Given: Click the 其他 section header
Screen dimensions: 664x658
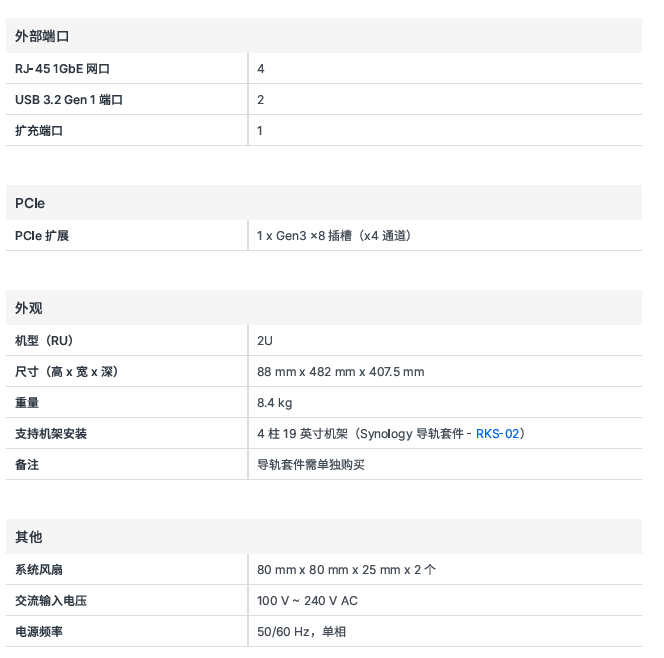Looking at the screenshot, I should pyautogui.click(x=29, y=537).
